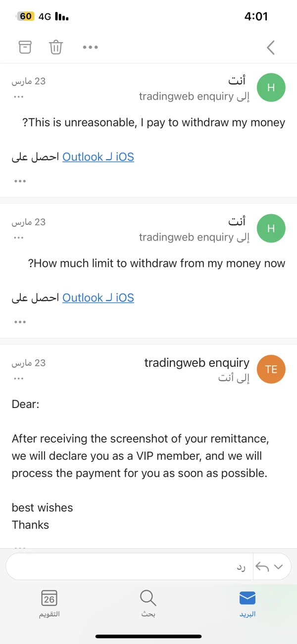297x644 pixels.
Task: Archive this email conversation
Action: (25, 47)
